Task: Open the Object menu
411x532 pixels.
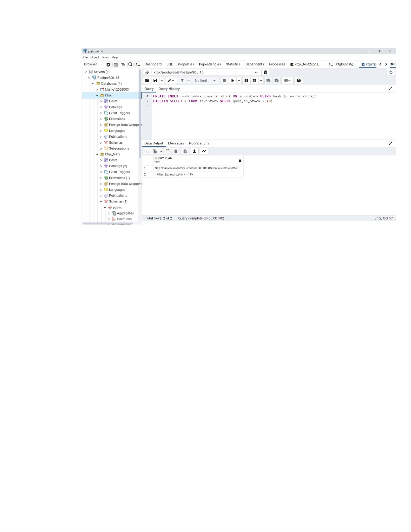Action: [x=95, y=57]
